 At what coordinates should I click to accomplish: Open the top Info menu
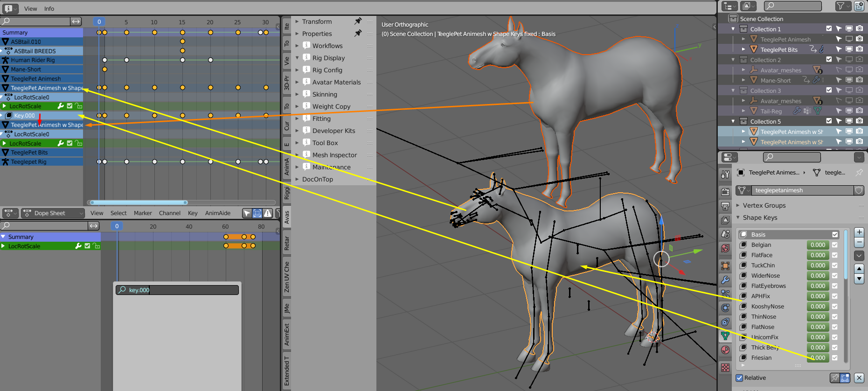(x=49, y=9)
